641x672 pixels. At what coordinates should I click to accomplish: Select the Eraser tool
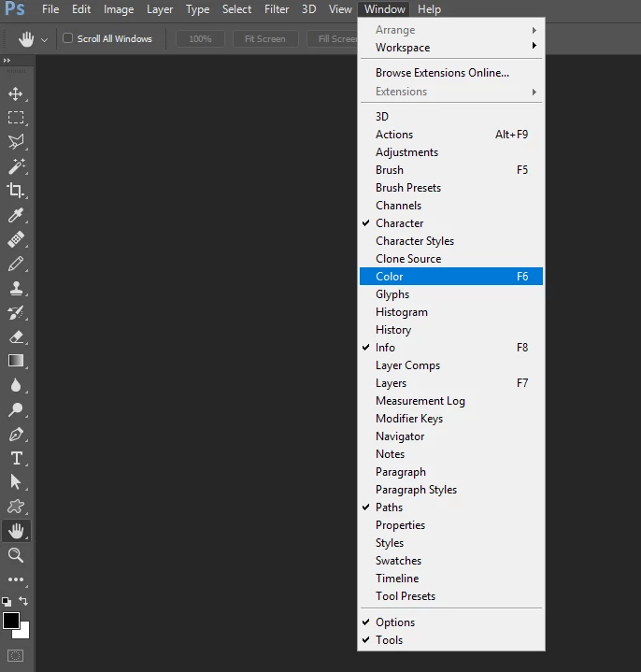pyautogui.click(x=16, y=336)
